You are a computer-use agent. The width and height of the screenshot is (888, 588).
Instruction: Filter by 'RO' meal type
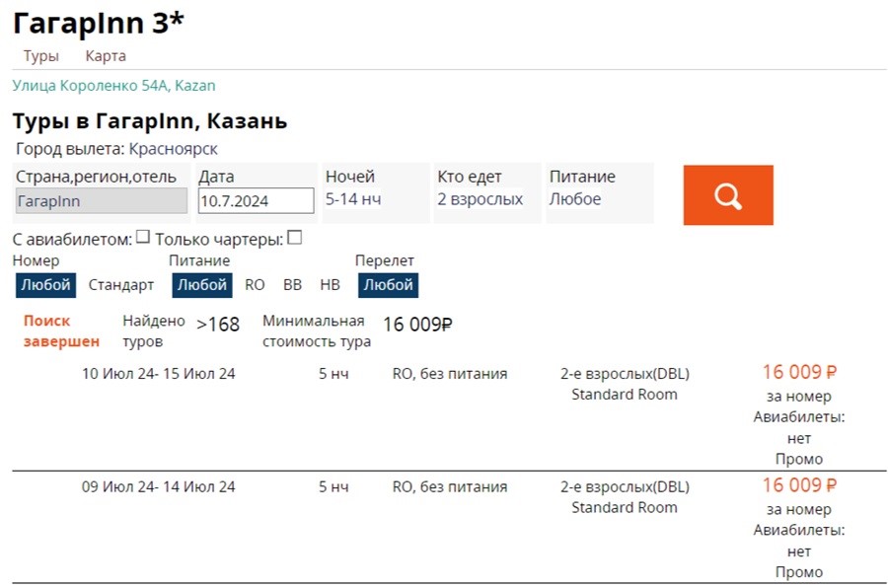255,285
